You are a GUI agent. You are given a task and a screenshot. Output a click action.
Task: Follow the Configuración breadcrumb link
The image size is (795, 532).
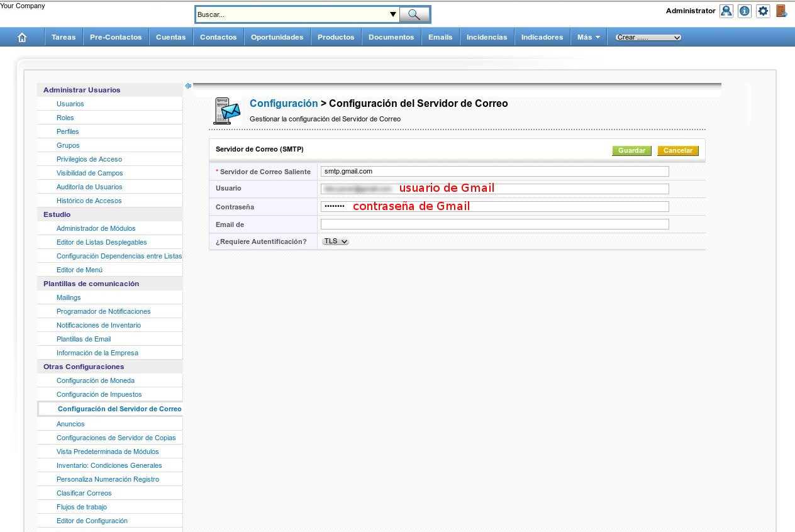[284, 104]
